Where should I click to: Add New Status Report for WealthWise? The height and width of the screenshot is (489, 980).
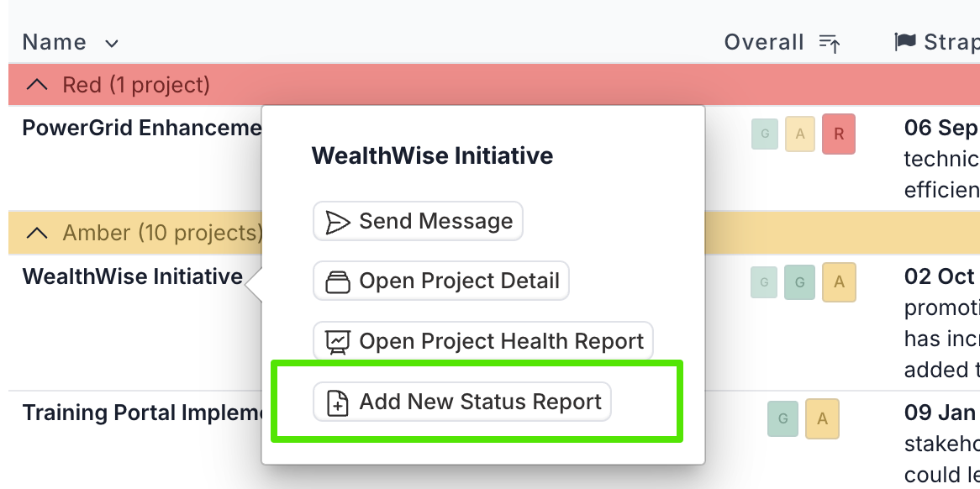[462, 402]
